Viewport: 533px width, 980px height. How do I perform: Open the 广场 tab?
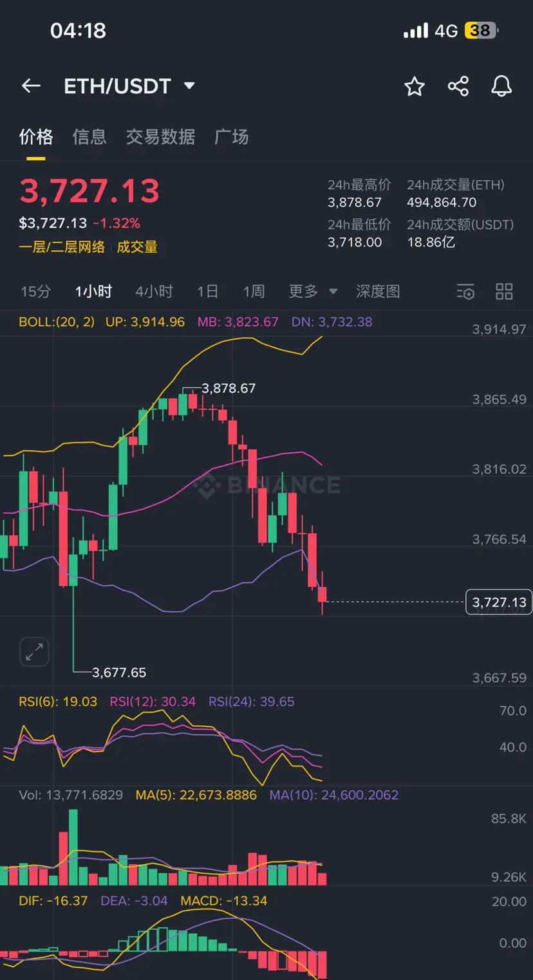[x=231, y=136]
